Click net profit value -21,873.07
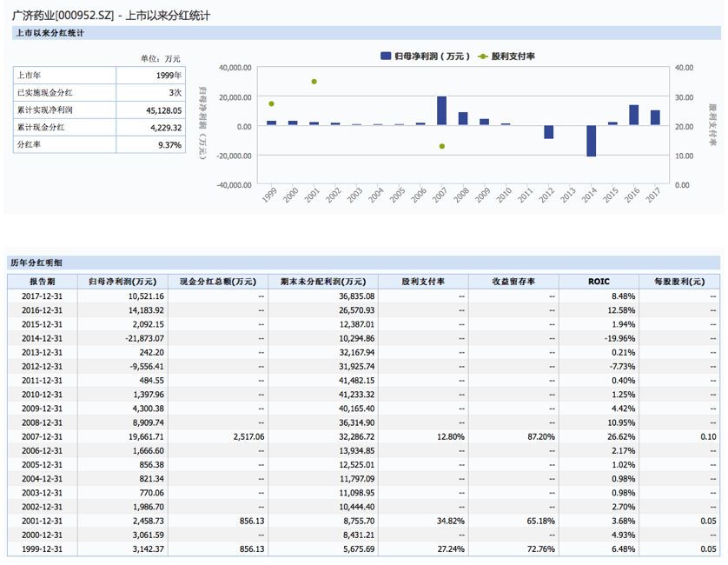This screenshot has width=728, height=565. [144, 339]
